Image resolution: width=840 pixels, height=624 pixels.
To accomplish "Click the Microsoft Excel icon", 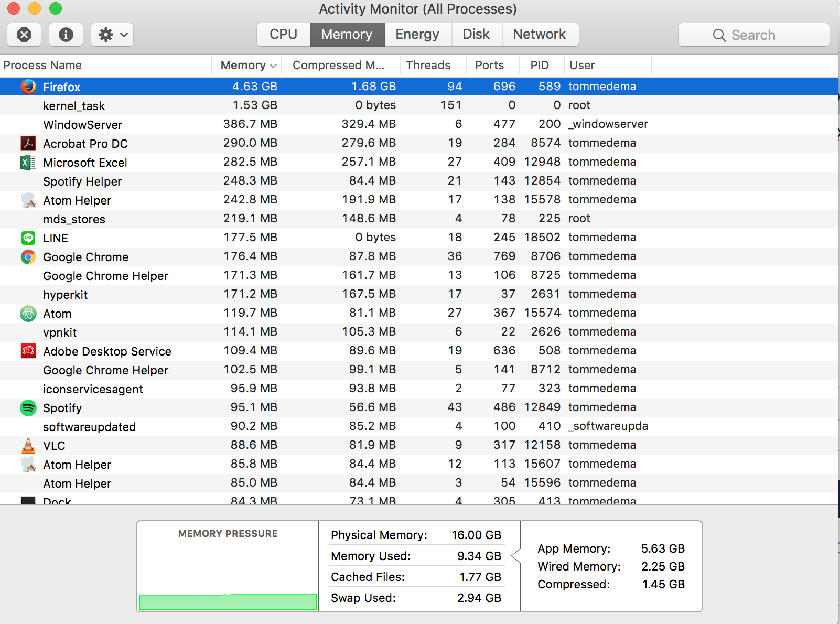I will (28, 162).
